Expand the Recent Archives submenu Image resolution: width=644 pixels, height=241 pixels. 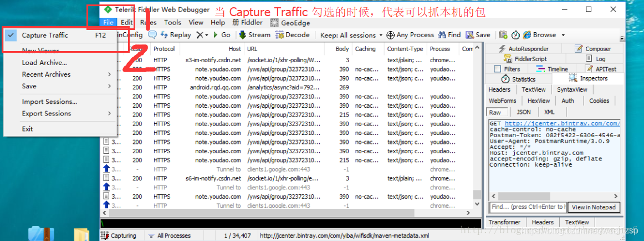60,74
